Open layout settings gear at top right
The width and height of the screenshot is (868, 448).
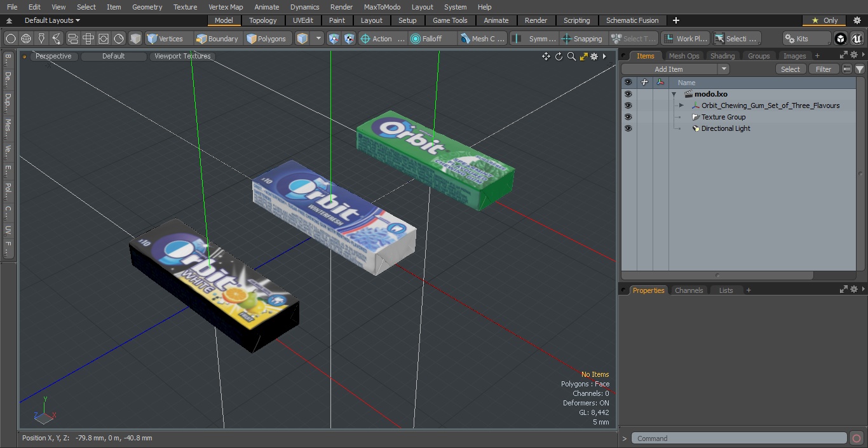pyautogui.click(x=857, y=20)
